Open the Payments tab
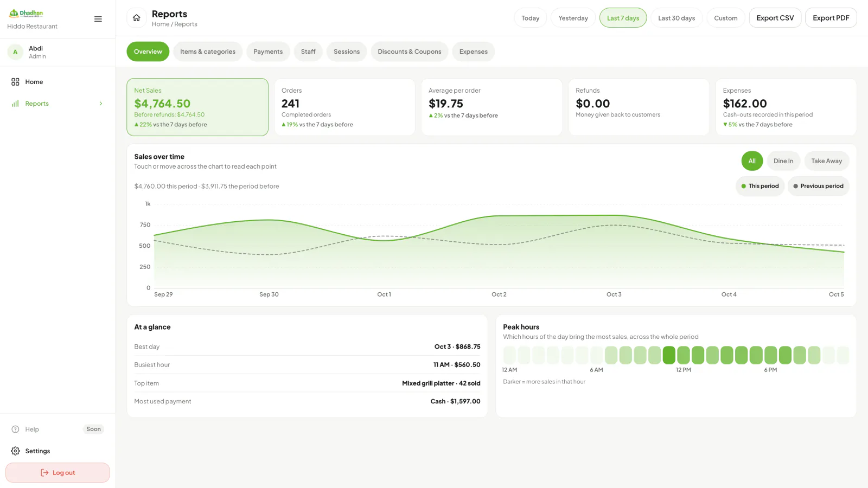 [268, 52]
